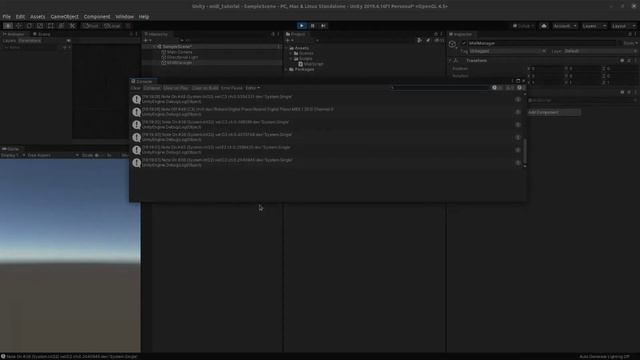Select the Hand tool in the toolbar

tap(8, 26)
